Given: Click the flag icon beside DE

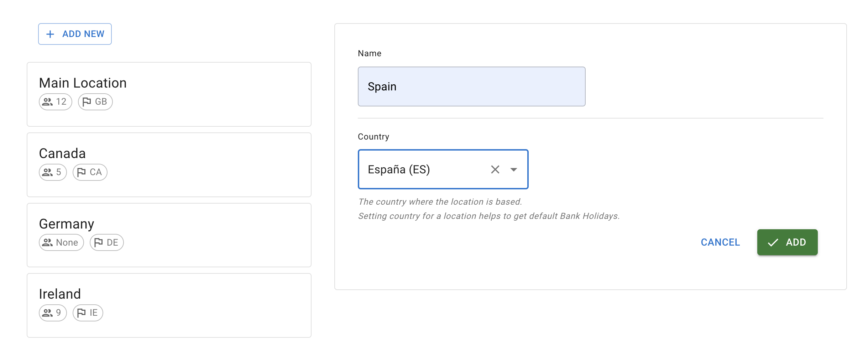Looking at the screenshot, I should 98,242.
